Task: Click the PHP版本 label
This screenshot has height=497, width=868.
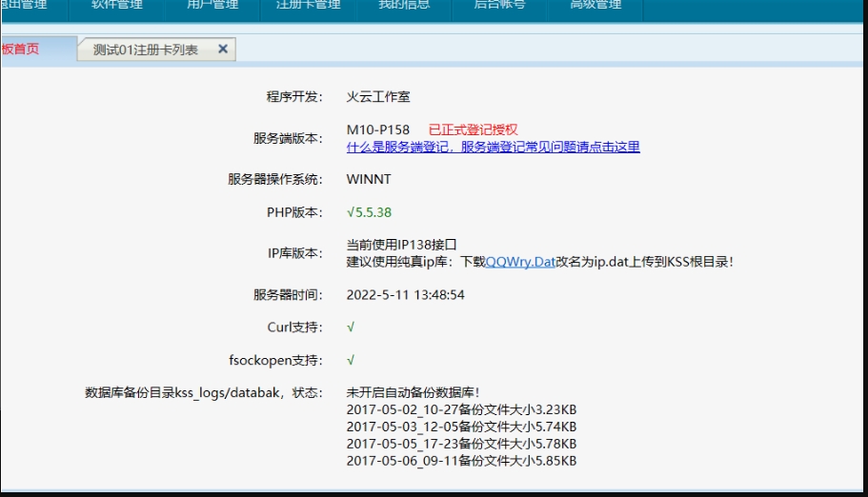Action: coord(294,212)
